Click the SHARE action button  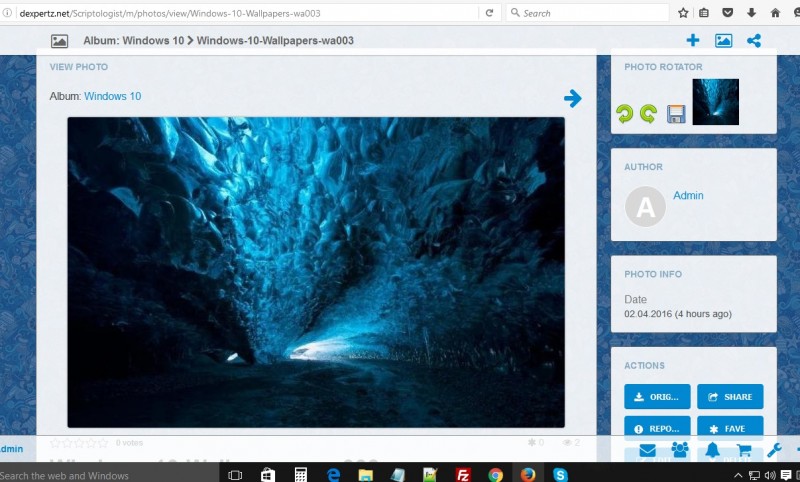point(730,396)
